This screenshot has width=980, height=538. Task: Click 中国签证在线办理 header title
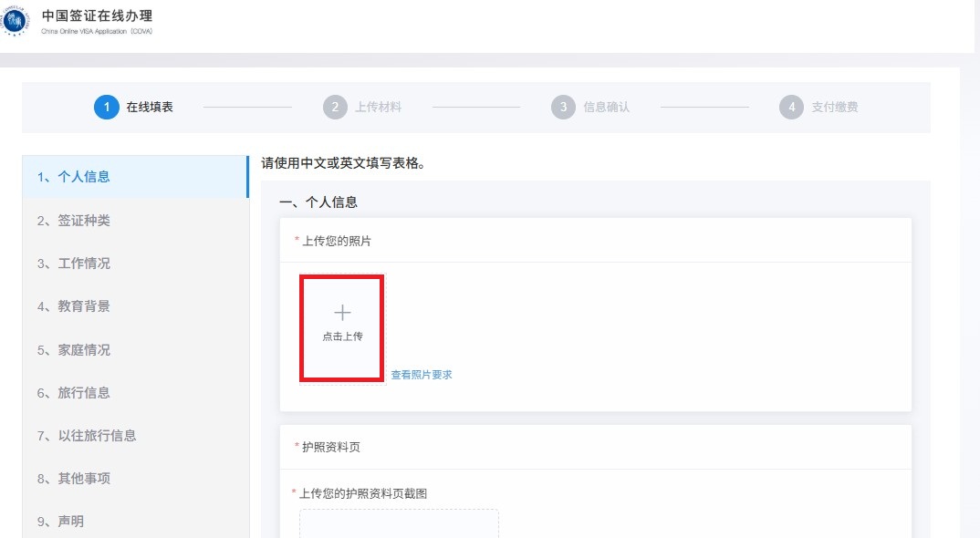click(x=98, y=16)
